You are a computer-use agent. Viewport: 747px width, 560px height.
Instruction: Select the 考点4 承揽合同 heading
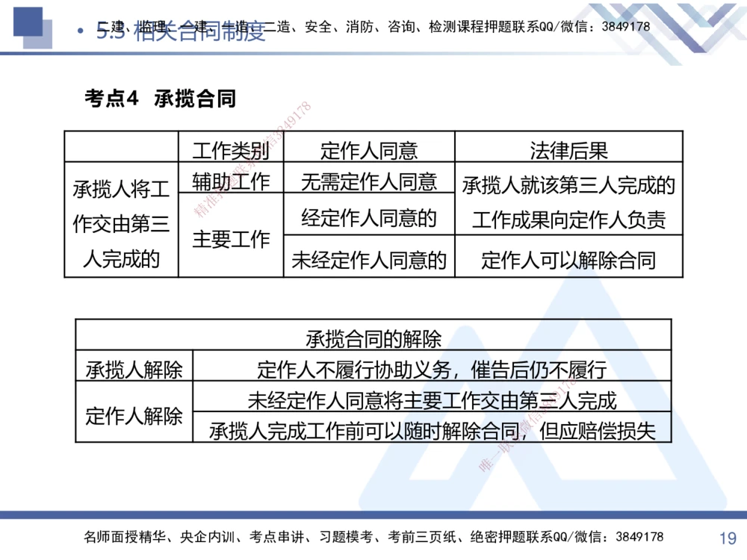(159, 99)
